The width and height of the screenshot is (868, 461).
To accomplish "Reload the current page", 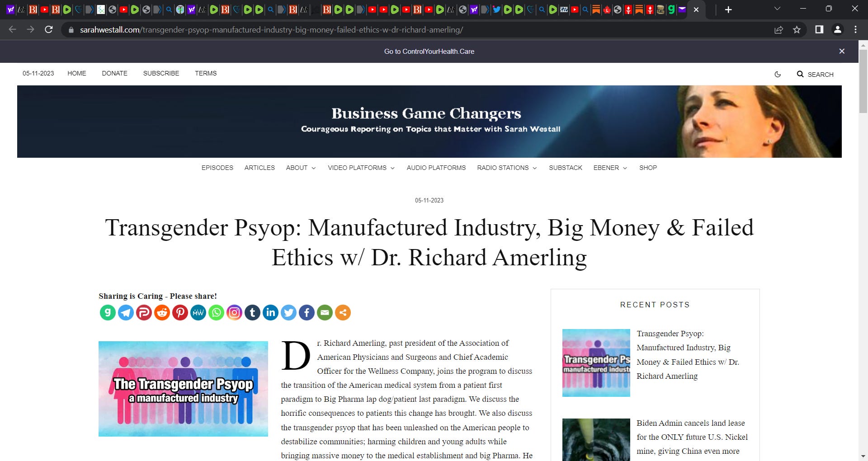I will 49,29.
